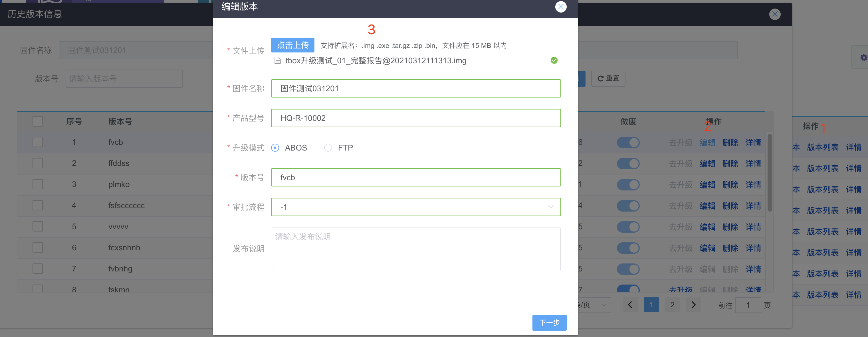Click the green upload success check icon
This screenshot has height=337, width=868.
coord(554,60)
